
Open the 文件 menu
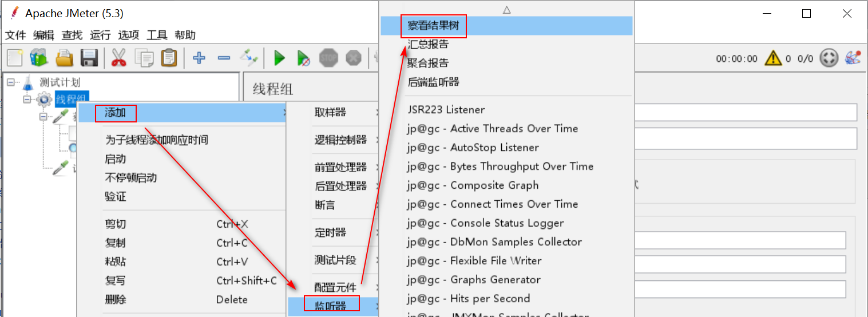(15, 35)
